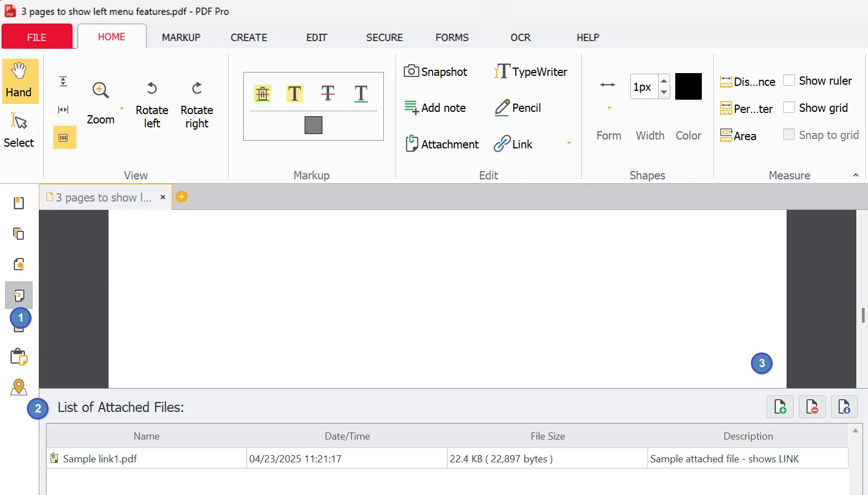This screenshot has height=495, width=868.
Task: Open the Form shape dropdown
Action: (609, 108)
